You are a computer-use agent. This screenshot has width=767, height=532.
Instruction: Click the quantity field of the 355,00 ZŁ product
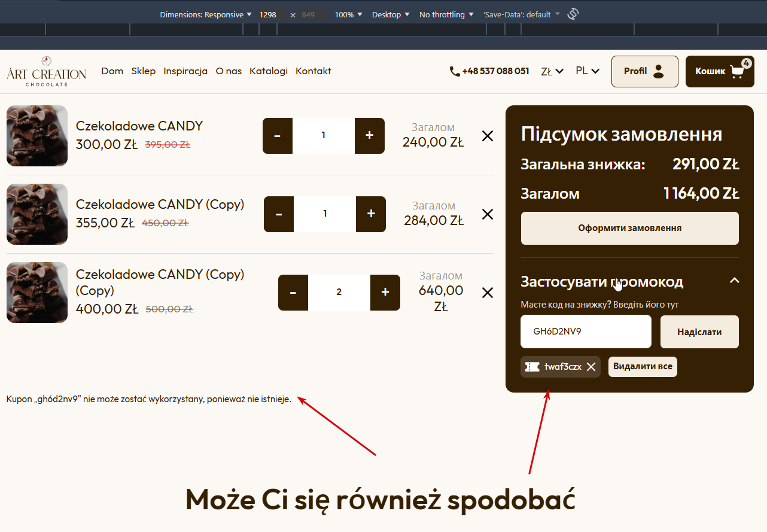325,214
